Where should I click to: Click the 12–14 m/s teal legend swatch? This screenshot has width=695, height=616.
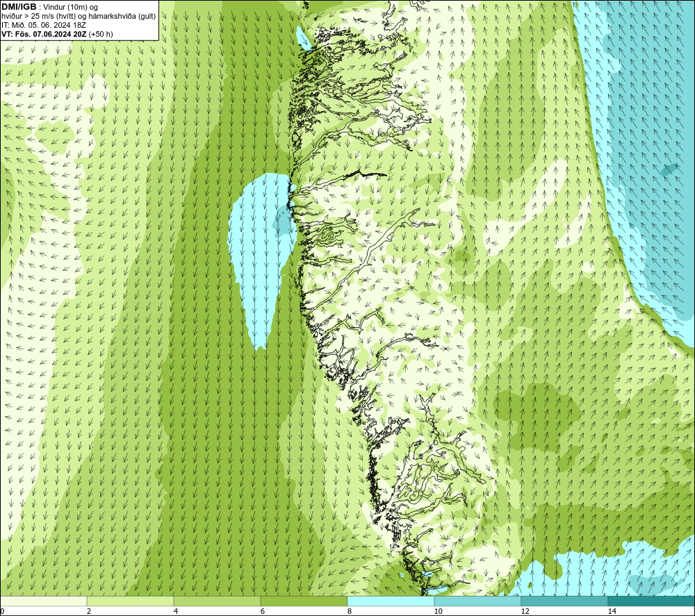click(x=564, y=601)
